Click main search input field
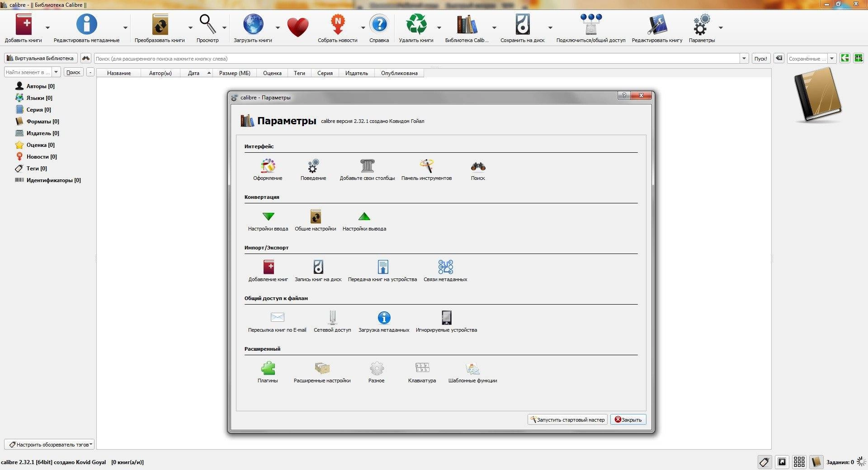Screen dimensions: 868x470 tap(417, 58)
